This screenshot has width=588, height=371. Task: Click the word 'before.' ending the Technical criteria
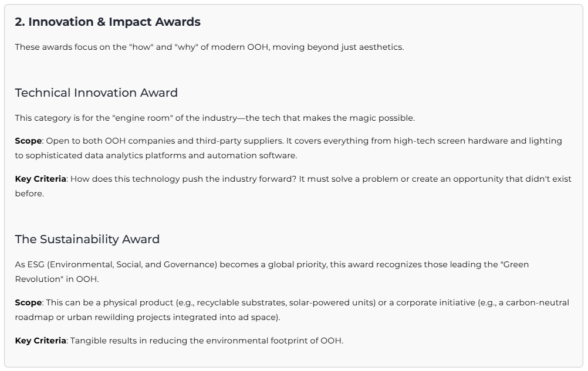(29, 193)
